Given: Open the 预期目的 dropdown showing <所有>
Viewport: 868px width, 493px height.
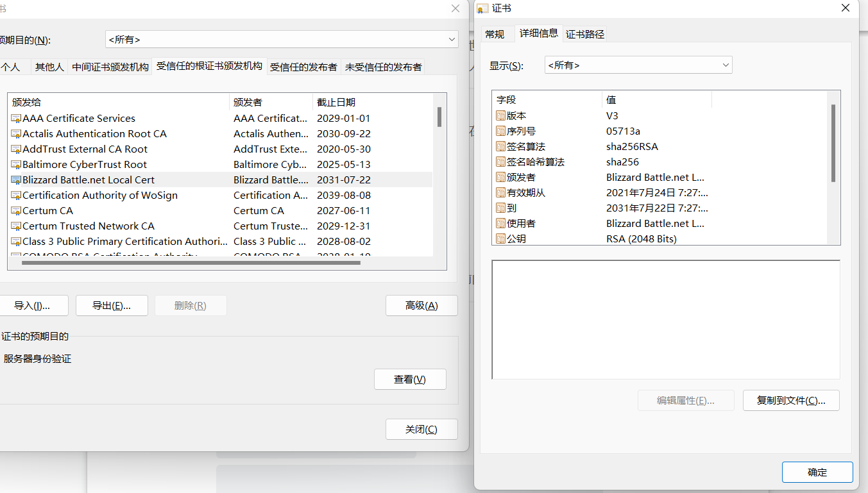Looking at the screenshot, I should click(x=282, y=40).
